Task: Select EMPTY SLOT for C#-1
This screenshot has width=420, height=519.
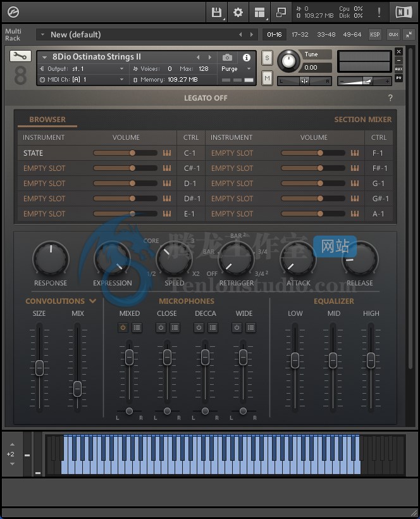Action: point(44,168)
